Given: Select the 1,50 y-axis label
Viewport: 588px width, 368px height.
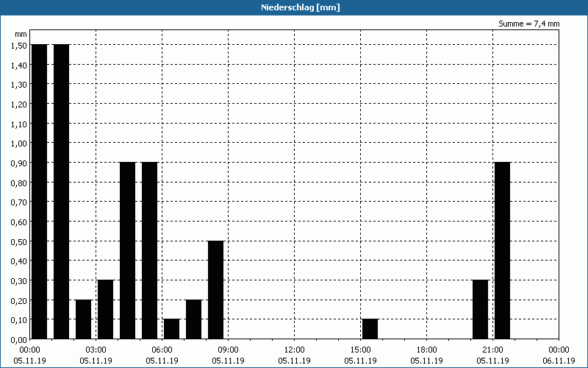Looking at the screenshot, I should tap(19, 46).
